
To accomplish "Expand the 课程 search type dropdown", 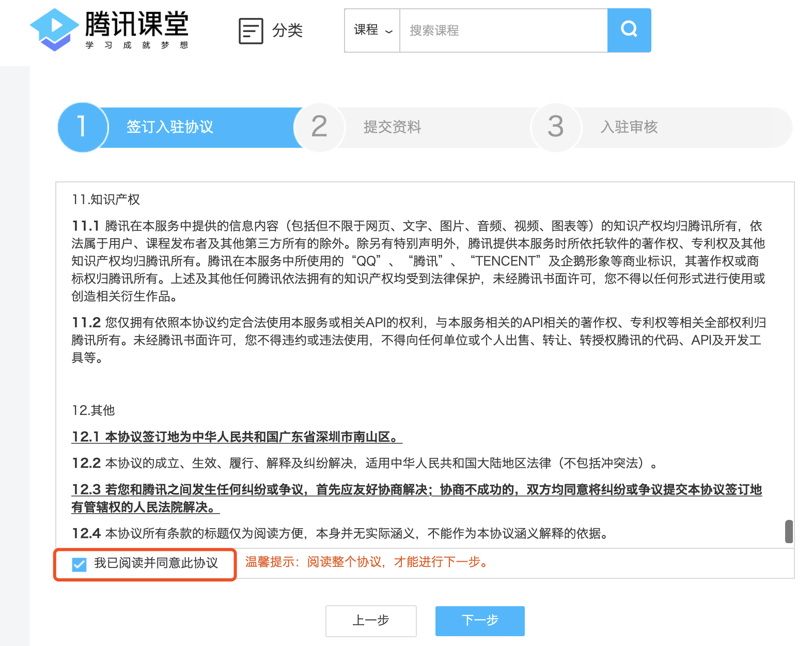I will (x=372, y=30).
